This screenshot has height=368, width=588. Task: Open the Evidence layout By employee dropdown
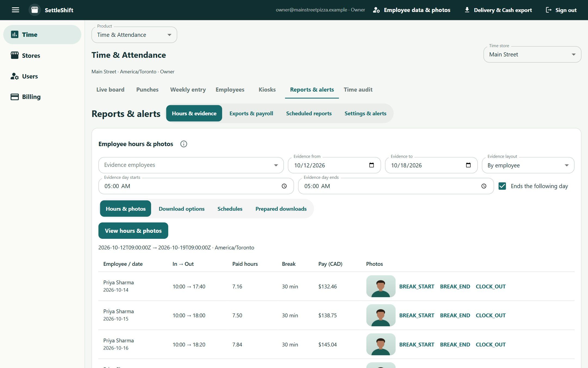pos(528,165)
